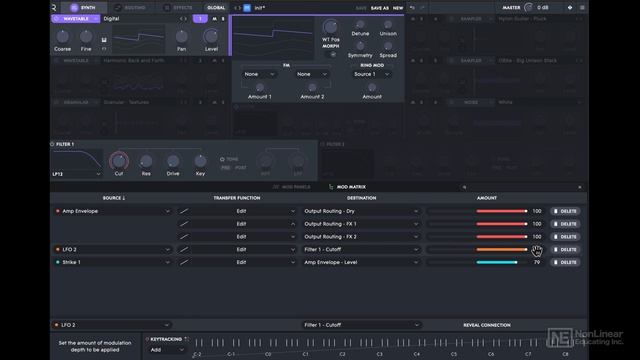Image resolution: width=640 pixels, height=360 pixels.
Task: Click transfer curve icon for Amp Envelope - Level row
Action: coord(184,262)
